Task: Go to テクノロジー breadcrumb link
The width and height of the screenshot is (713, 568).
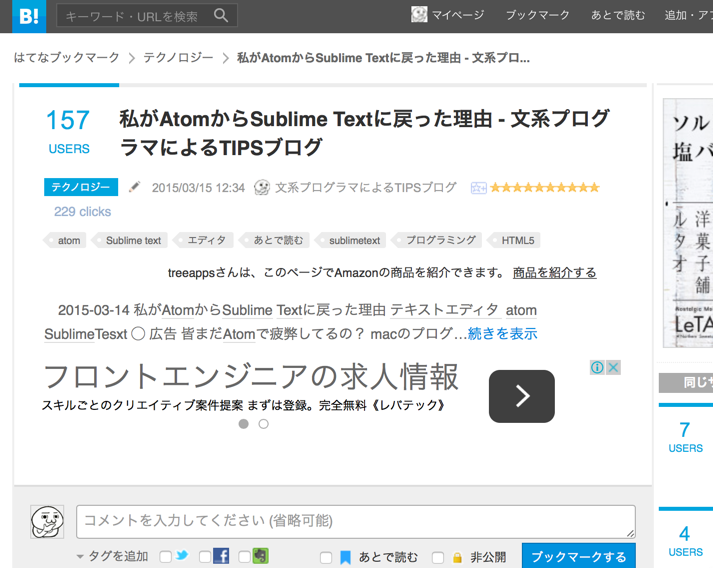Action: (178, 57)
